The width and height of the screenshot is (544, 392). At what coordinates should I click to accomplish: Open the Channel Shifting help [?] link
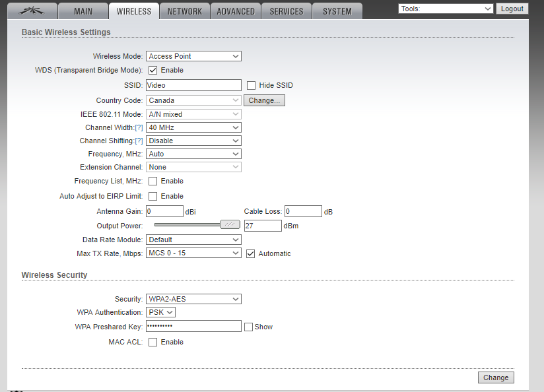tap(139, 141)
